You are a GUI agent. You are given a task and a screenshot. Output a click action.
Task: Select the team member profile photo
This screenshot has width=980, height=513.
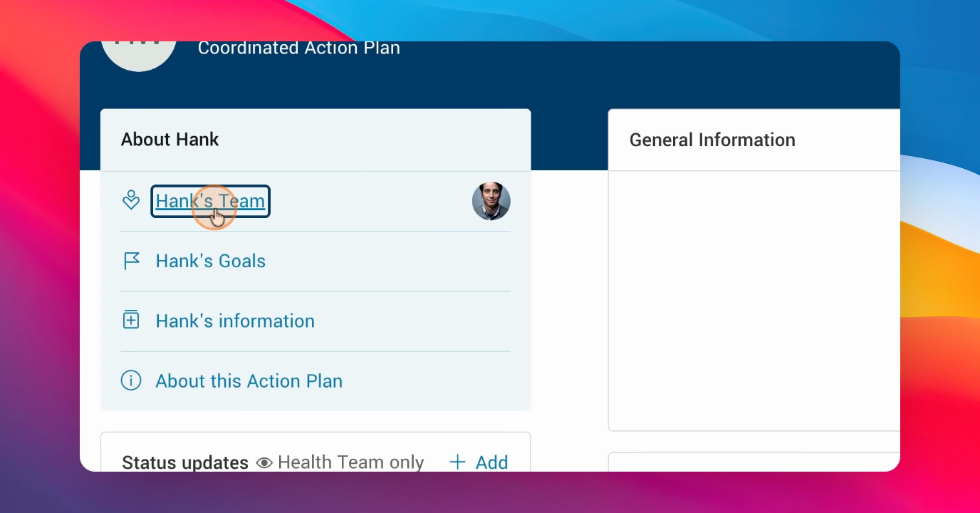tap(491, 201)
